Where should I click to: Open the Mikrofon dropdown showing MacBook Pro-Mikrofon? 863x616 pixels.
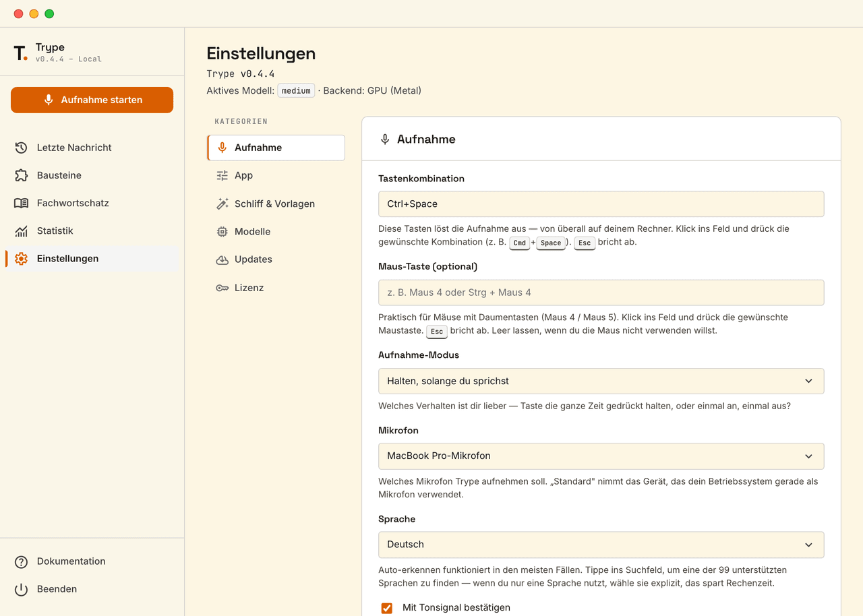pyautogui.click(x=601, y=456)
